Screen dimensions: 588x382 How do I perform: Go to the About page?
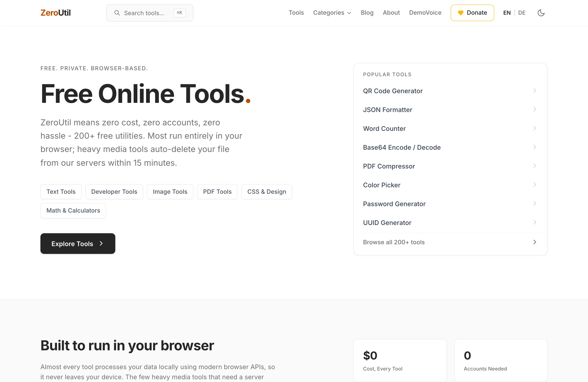391,13
